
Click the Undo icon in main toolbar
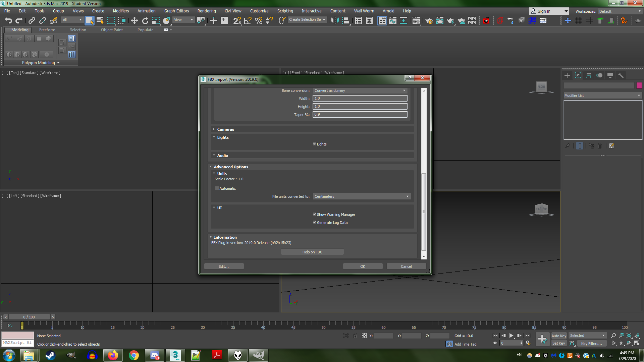pyautogui.click(x=8, y=20)
